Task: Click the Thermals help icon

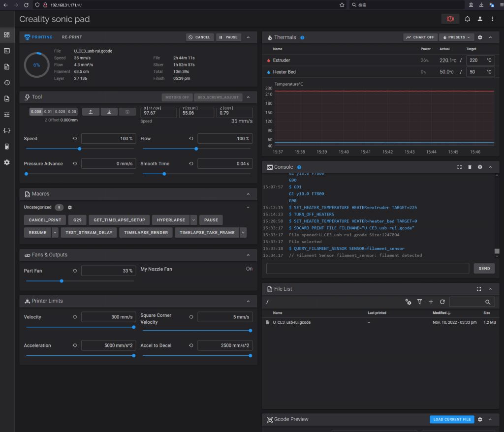Action: coord(302,37)
